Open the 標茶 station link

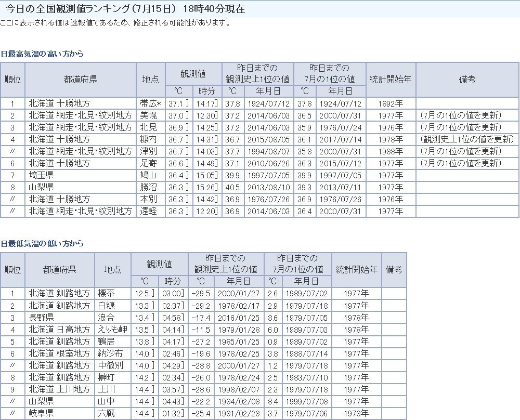tap(106, 293)
